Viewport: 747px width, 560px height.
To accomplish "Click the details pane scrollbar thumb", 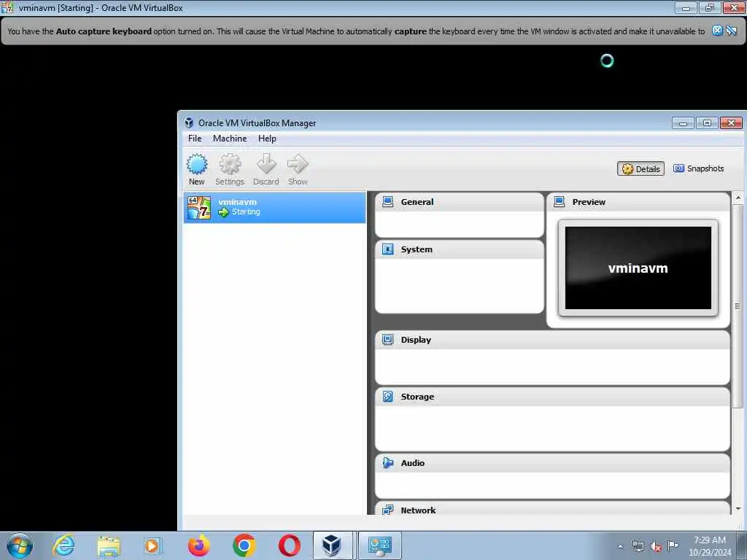I will [738, 306].
